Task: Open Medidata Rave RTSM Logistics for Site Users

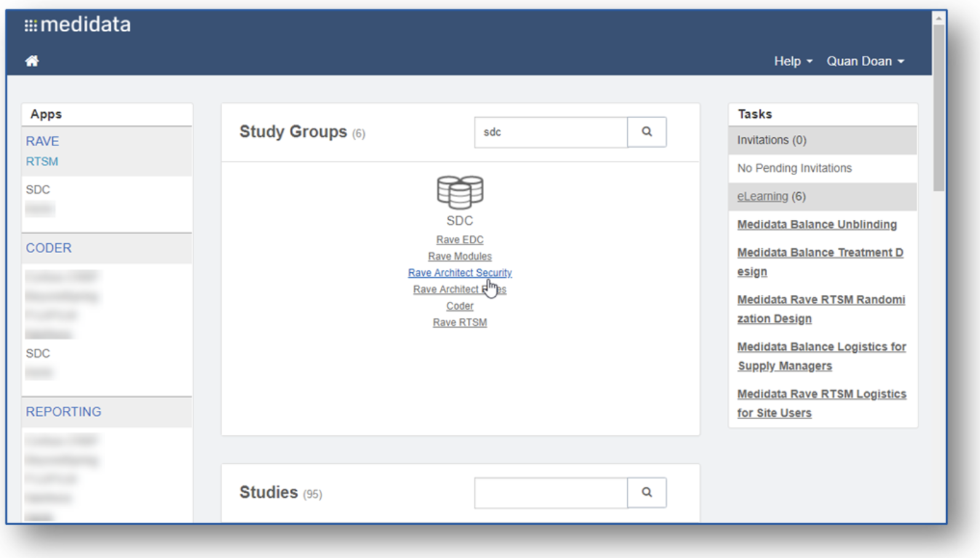Action: (821, 403)
